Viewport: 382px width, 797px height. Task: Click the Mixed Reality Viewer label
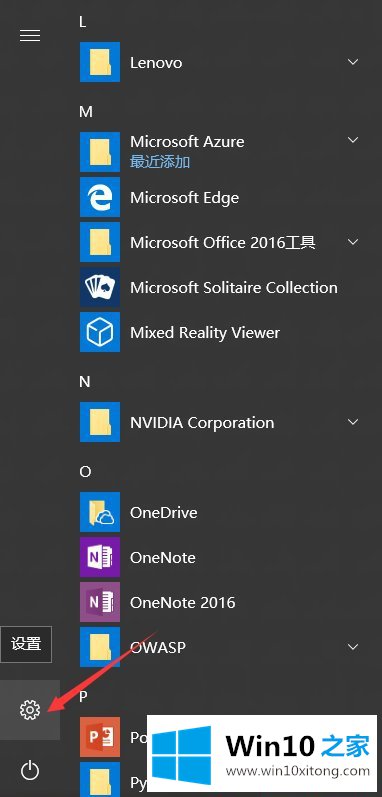click(x=205, y=333)
